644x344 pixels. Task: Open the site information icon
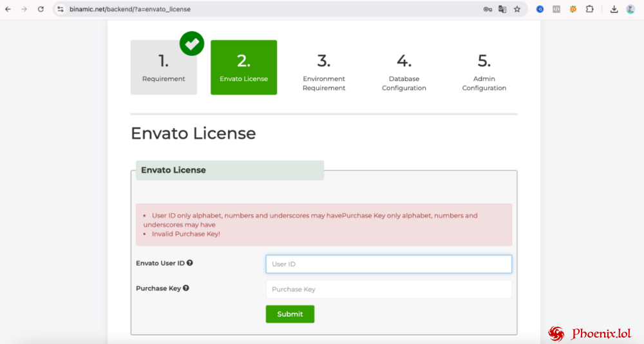tap(61, 9)
